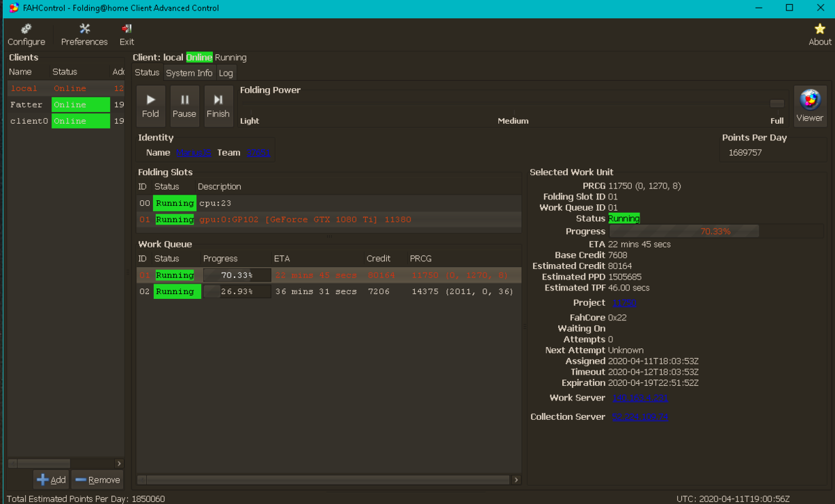The width and height of the screenshot is (835, 504).
Task: Open Preferences from the toolbar
Action: tap(84, 35)
